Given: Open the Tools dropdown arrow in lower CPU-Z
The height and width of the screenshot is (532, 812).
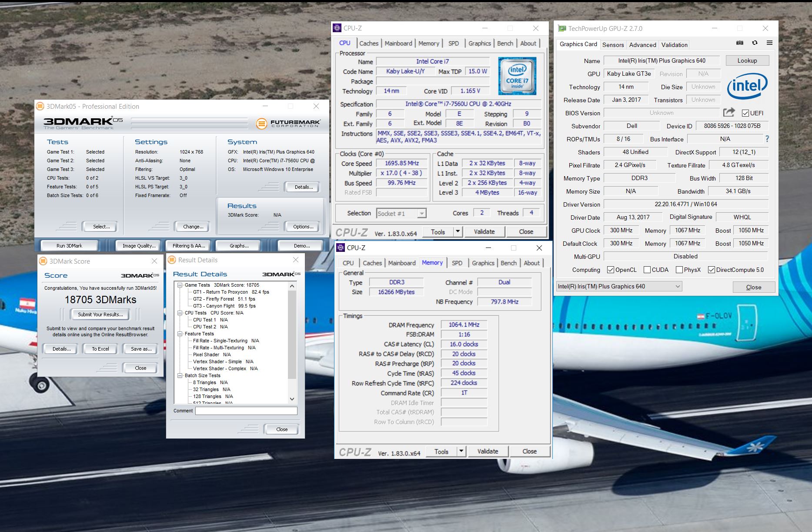Looking at the screenshot, I should (461, 451).
